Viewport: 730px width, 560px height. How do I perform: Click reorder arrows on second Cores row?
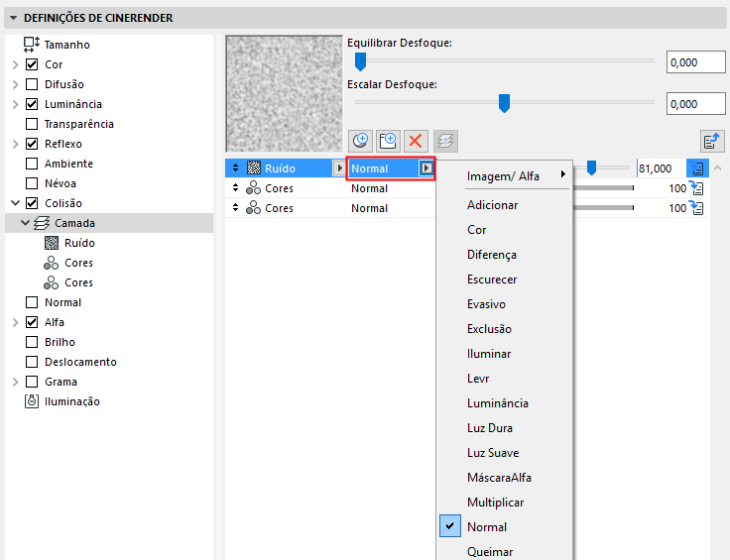(236, 208)
